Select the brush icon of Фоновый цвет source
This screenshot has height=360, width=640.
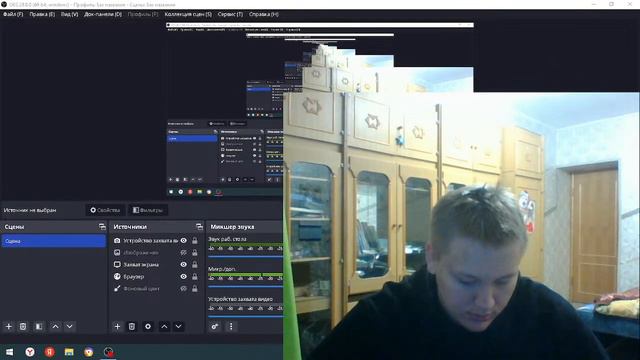[117, 289]
